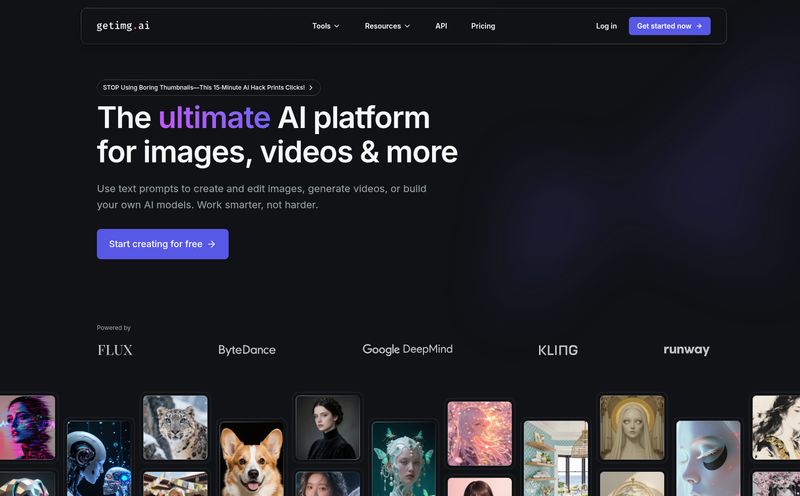
Task: Open the blue robot heads thumbnail
Action: click(99, 459)
